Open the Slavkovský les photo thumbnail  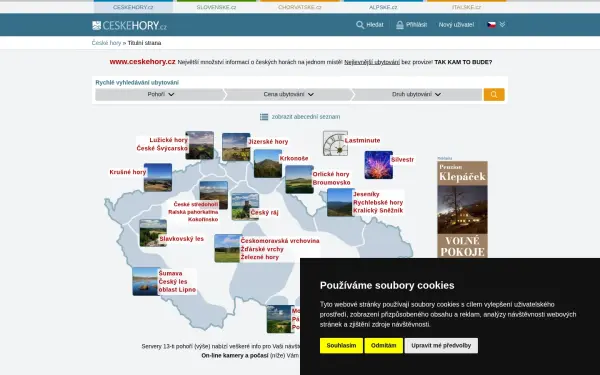153,233
